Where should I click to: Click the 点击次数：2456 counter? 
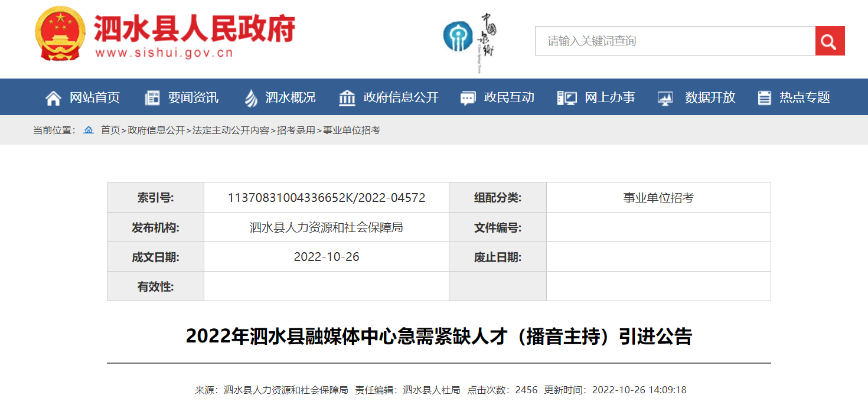pyautogui.click(x=502, y=390)
